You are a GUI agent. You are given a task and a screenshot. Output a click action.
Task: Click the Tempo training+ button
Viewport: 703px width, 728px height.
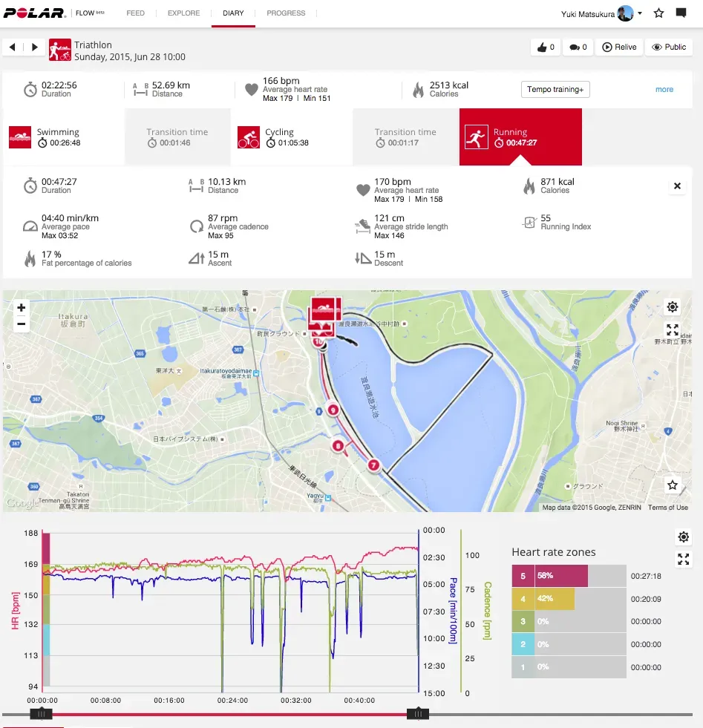(x=555, y=90)
